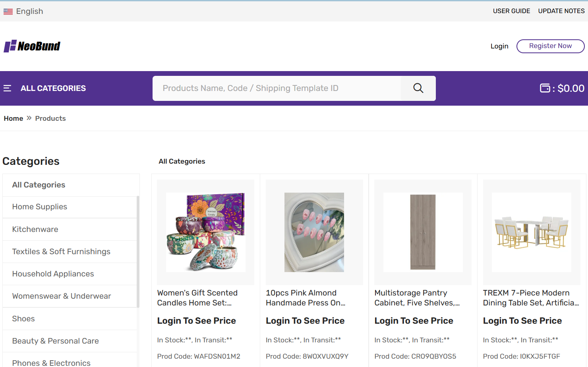Open the hamburger menu icon

(x=8, y=88)
